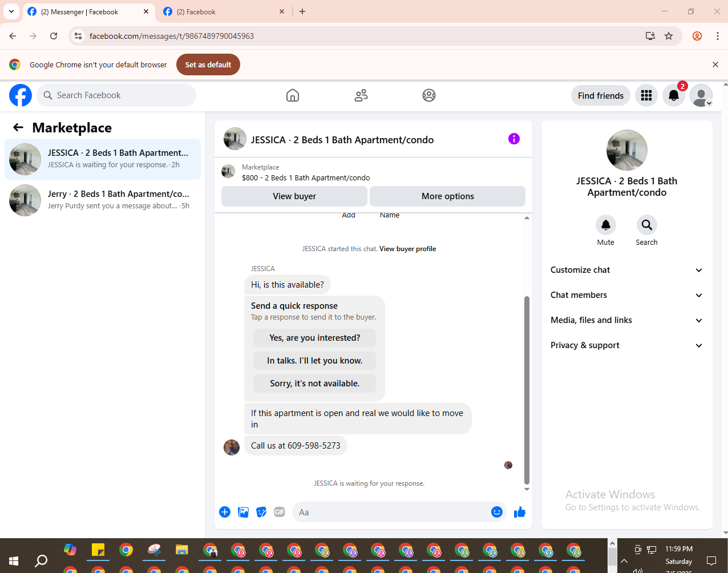728x573 pixels.
Task: Open Chrome three-dot menu
Action: 718,36
